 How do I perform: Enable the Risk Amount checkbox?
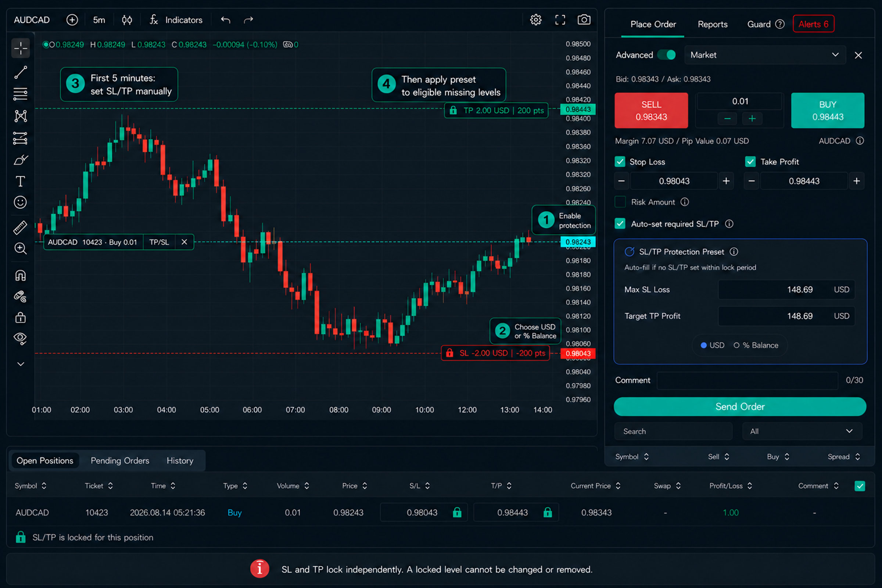pyautogui.click(x=620, y=202)
